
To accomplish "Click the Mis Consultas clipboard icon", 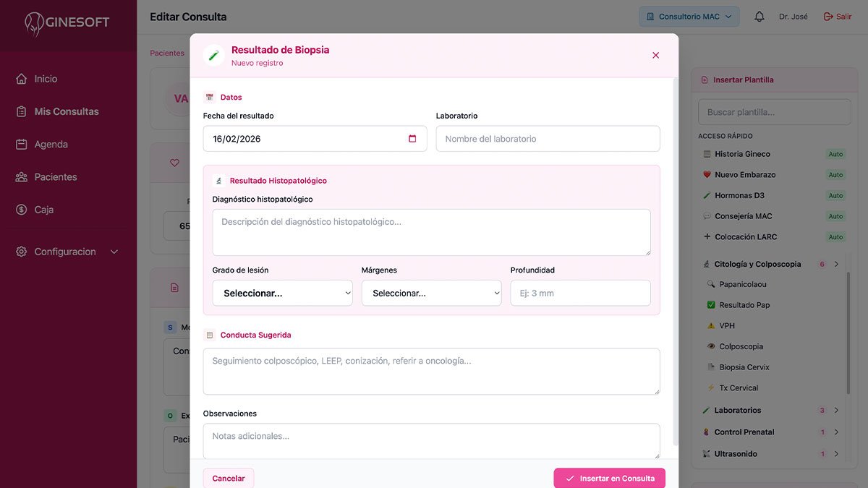I will 22,111.
